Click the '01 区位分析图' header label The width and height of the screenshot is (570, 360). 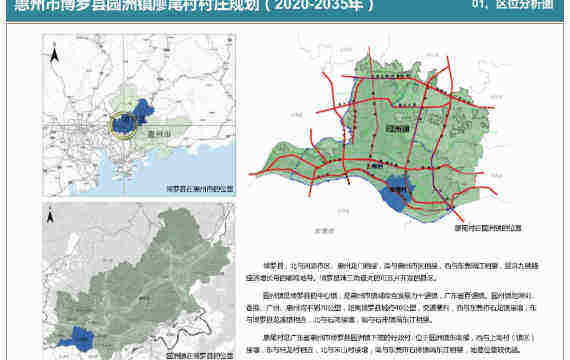pyautogui.click(x=513, y=5)
